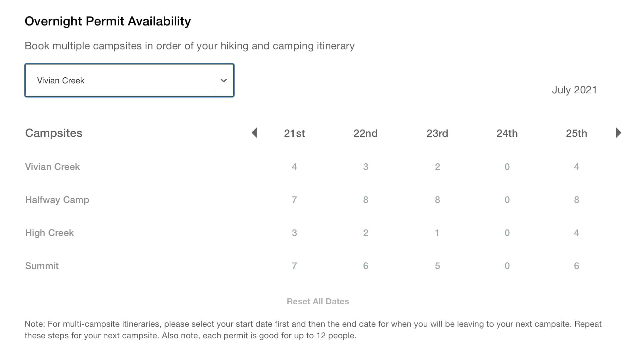
Task: Pick Halfway Camp on the 23rd
Action: [x=437, y=200]
